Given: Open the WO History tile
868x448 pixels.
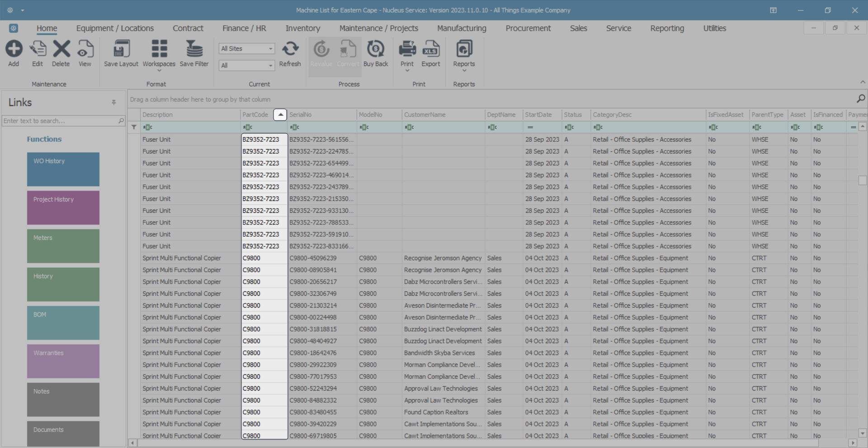Looking at the screenshot, I should click(63, 169).
